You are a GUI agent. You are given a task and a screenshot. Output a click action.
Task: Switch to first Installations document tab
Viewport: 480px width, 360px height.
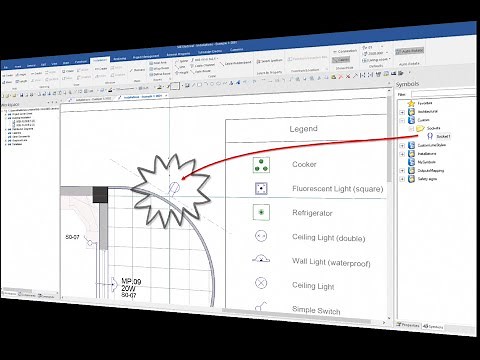(x=91, y=99)
